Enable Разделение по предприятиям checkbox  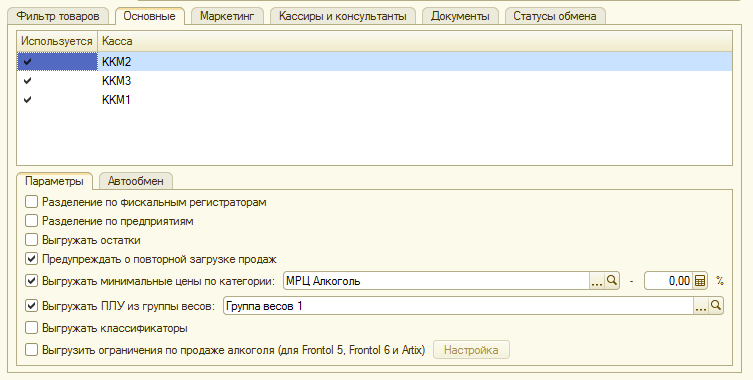pyautogui.click(x=31, y=221)
